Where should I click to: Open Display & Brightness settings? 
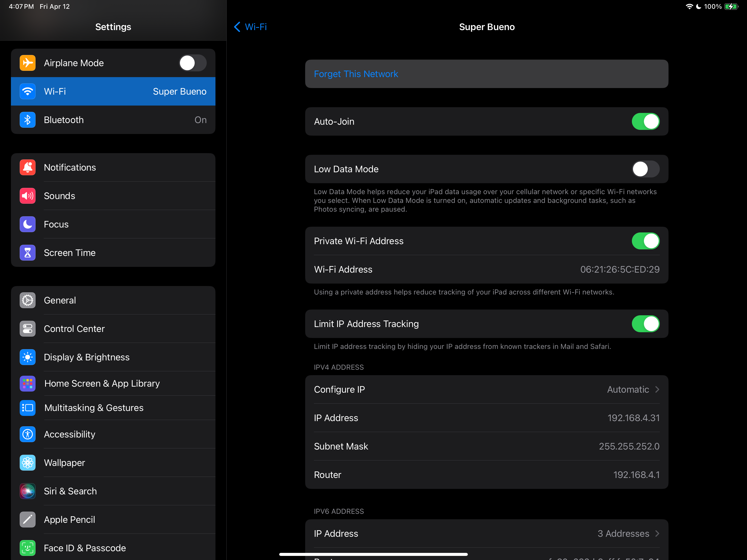[x=113, y=357]
